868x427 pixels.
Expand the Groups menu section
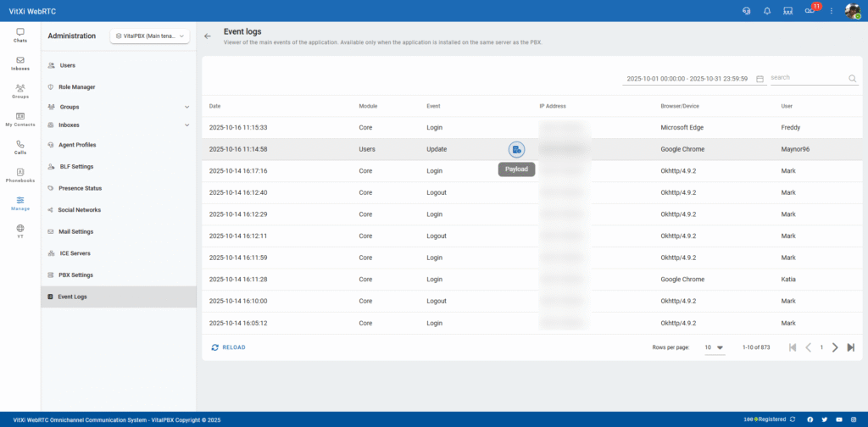coord(186,107)
